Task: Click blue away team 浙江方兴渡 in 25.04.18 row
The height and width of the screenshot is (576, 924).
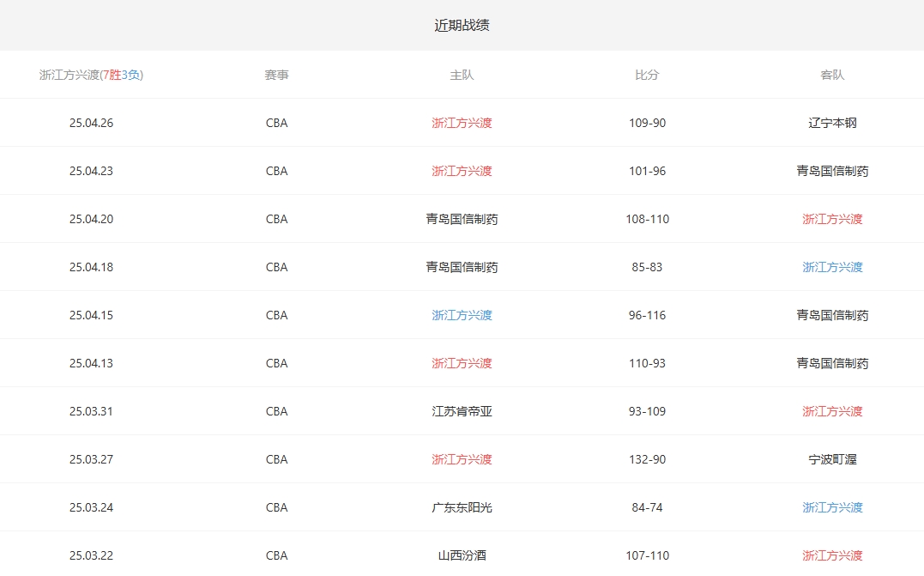Action: pyautogui.click(x=832, y=267)
